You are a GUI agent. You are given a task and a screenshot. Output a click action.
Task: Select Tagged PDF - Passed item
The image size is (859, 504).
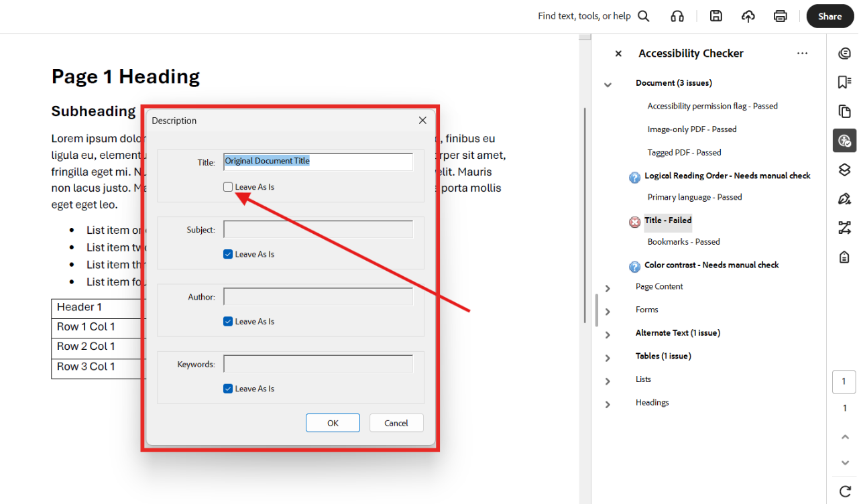pos(684,152)
